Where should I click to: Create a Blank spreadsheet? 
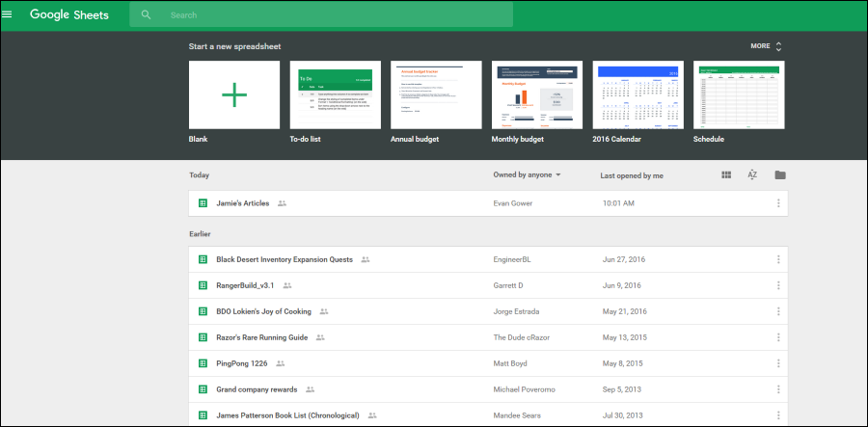pos(234,95)
